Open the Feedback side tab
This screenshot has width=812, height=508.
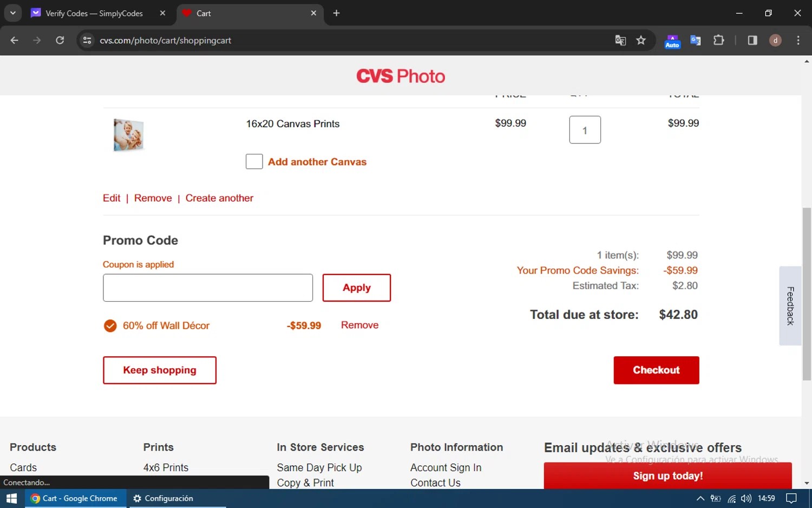(790, 306)
